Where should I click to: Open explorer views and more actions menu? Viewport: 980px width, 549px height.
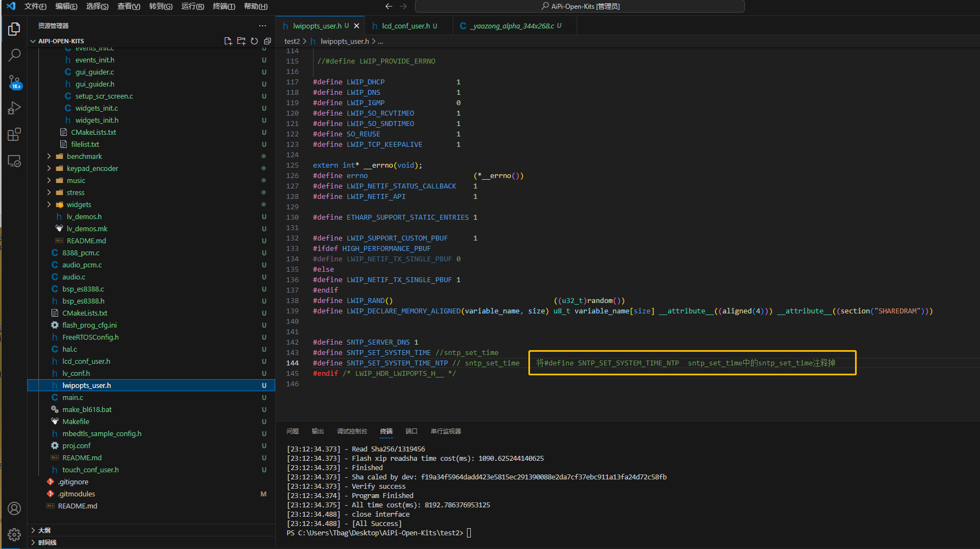tap(263, 26)
